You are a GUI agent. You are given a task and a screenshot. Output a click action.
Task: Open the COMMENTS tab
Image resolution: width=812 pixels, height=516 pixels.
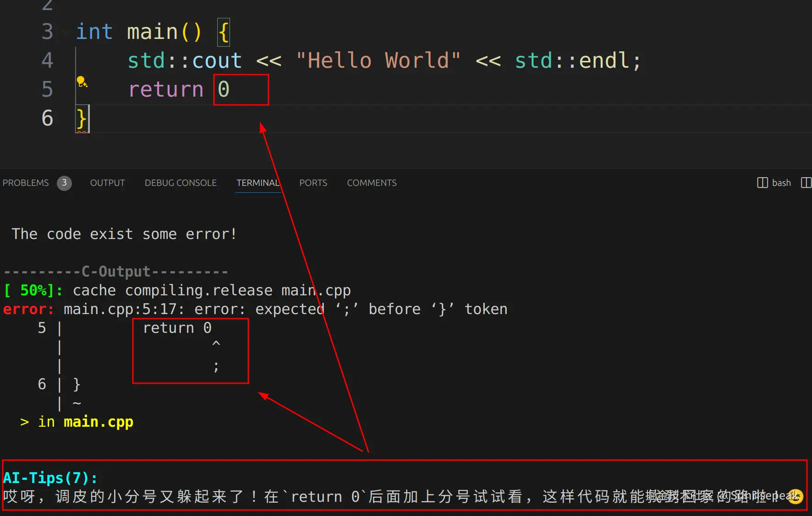click(372, 183)
